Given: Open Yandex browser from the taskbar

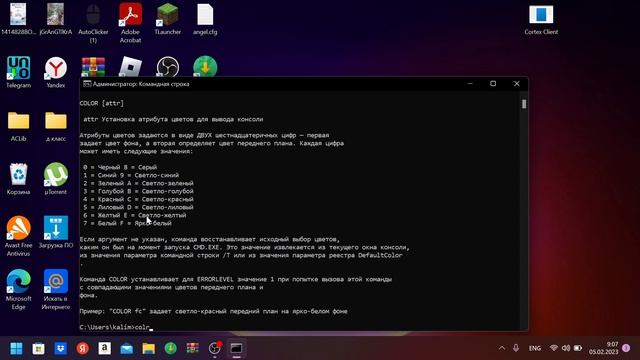Looking at the screenshot, I should coord(82,348).
